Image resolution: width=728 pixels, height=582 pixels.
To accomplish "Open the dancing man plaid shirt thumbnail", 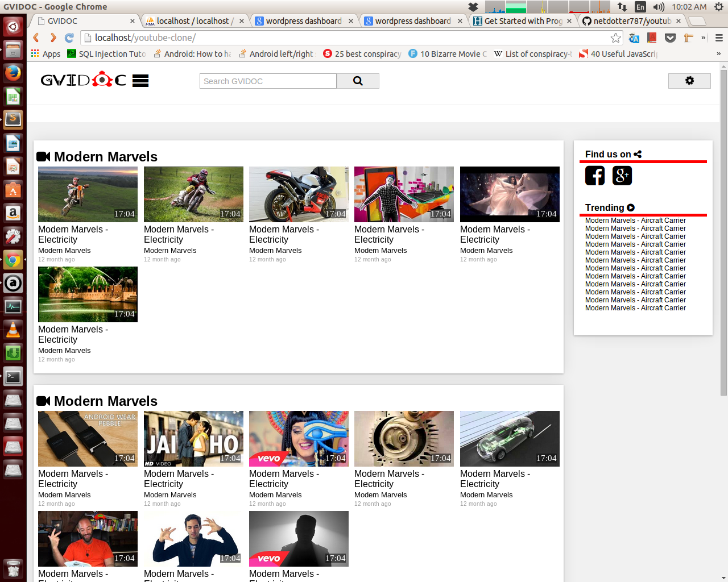I will coord(404,194).
